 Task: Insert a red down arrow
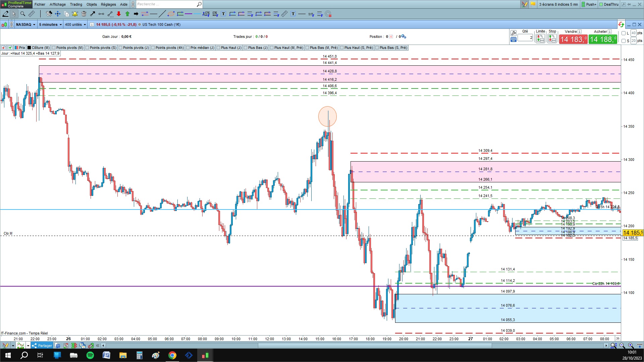(119, 14)
